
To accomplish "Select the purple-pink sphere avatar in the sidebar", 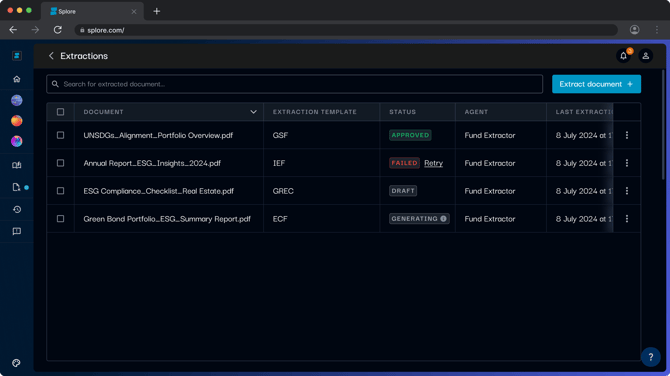I will [x=17, y=141].
